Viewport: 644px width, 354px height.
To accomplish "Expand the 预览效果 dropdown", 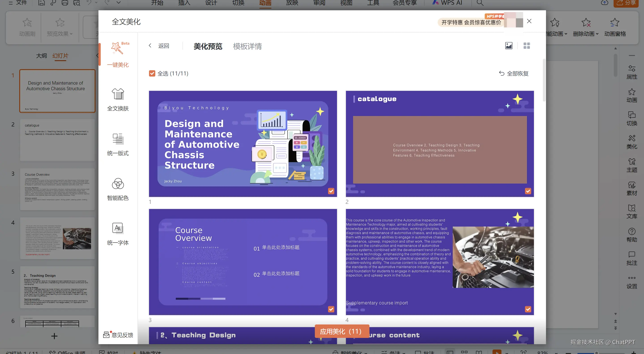I will 71,34.
